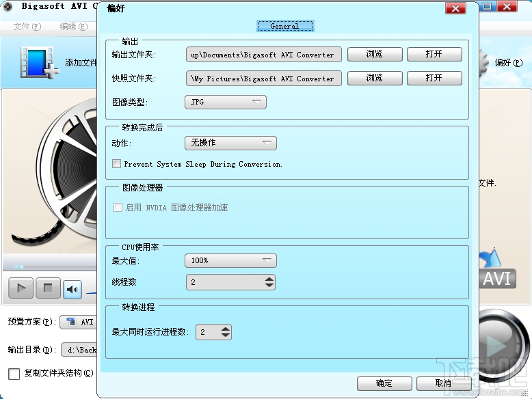The image size is (532, 399).
Task: Open the 文件(F) menu
Action: pos(27,27)
